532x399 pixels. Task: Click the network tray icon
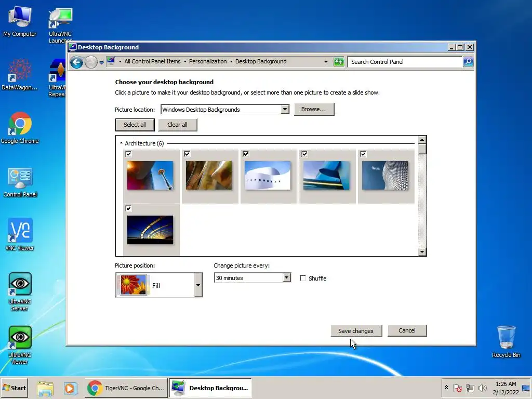[x=470, y=388]
